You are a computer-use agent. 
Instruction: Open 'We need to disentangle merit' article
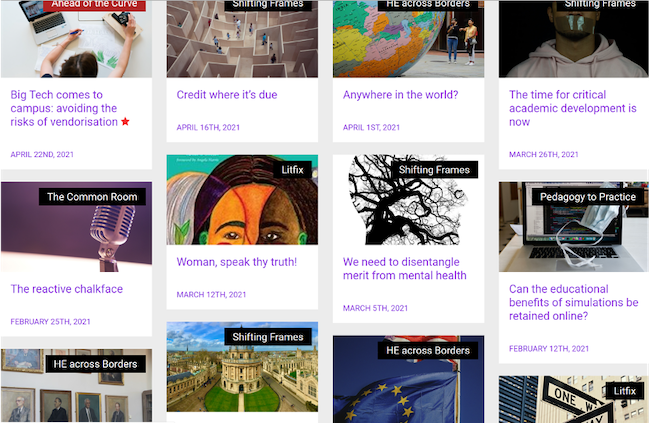405,269
